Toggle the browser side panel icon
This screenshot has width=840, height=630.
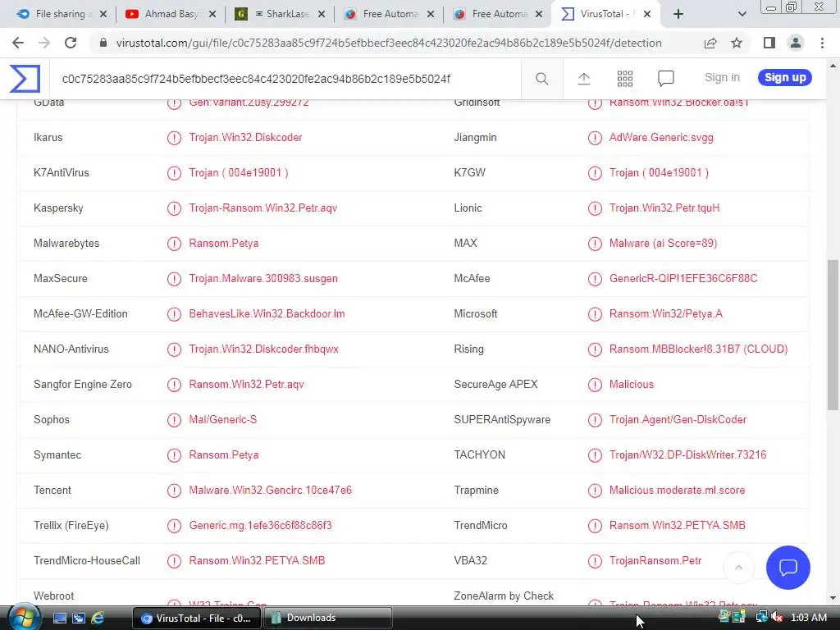click(x=769, y=43)
